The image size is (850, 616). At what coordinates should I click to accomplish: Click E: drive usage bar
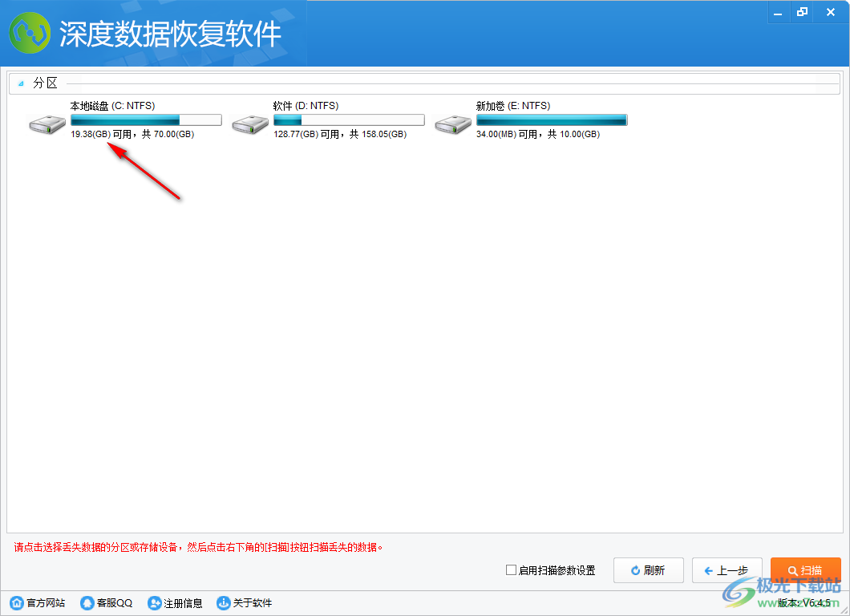pos(552,120)
